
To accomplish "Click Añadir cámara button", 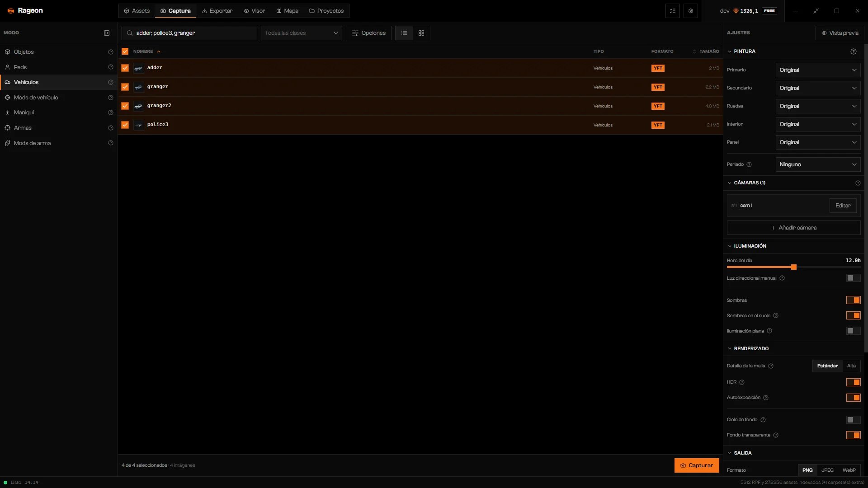I will 794,228.
